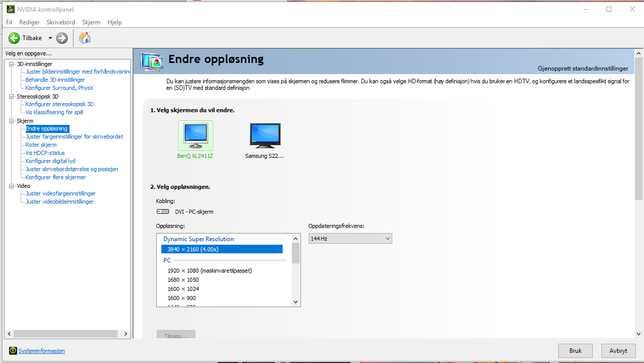Image resolution: width=644 pixels, height=363 pixels.
Task: Click the task pane horizontal scrollbar left arrow
Action: point(9,334)
